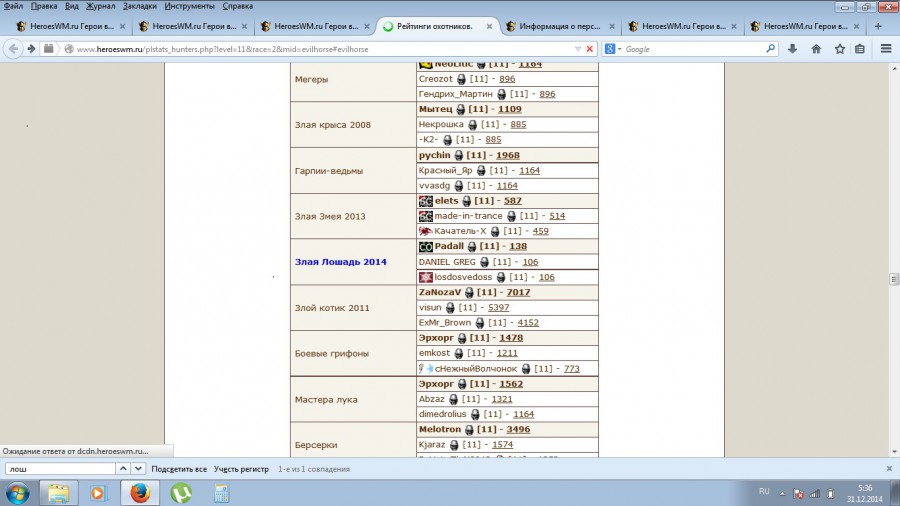
Task: Click the address bar URL
Action: (x=223, y=49)
